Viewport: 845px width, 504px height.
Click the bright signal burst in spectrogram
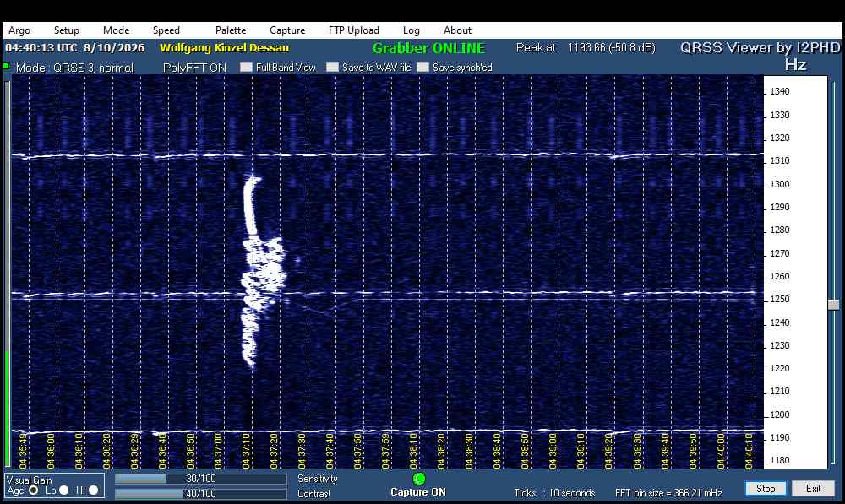(x=263, y=272)
